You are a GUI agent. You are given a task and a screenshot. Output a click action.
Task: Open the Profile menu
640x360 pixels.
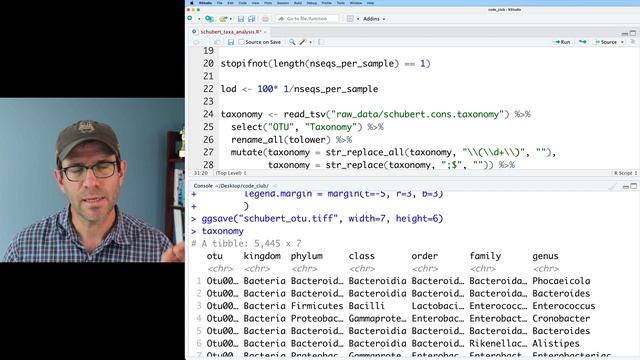[327, 3]
